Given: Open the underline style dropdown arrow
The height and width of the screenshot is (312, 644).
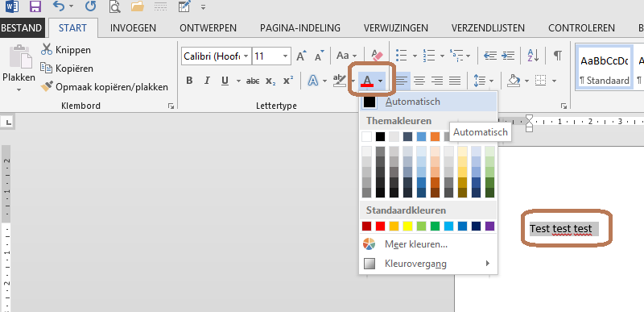Looking at the screenshot, I should (x=238, y=81).
